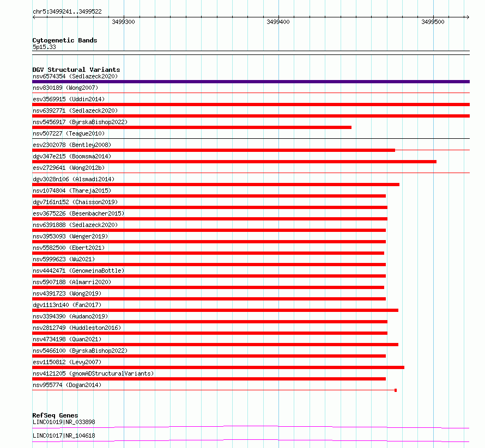The width and height of the screenshot is (485, 448).
Task: Click the red bar under esv3569915
Action: (x=251, y=105)
